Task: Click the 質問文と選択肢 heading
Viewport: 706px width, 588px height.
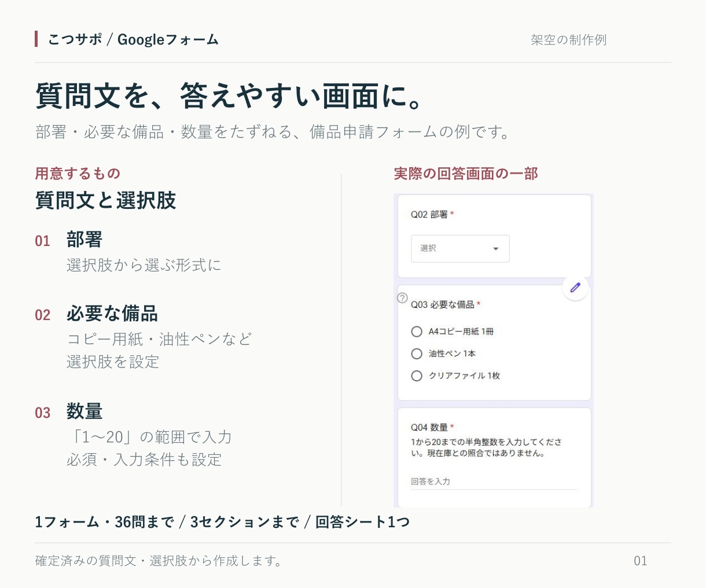Action: (105, 200)
